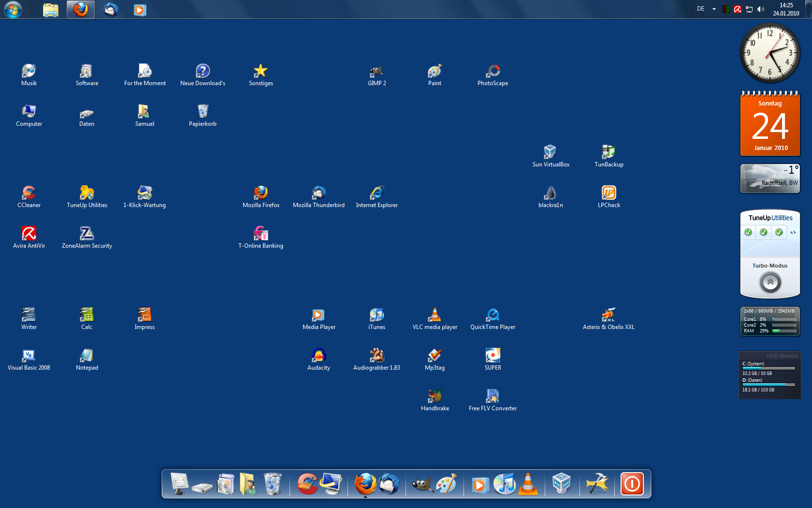Open the hammer tools icon in dock

tap(597, 484)
